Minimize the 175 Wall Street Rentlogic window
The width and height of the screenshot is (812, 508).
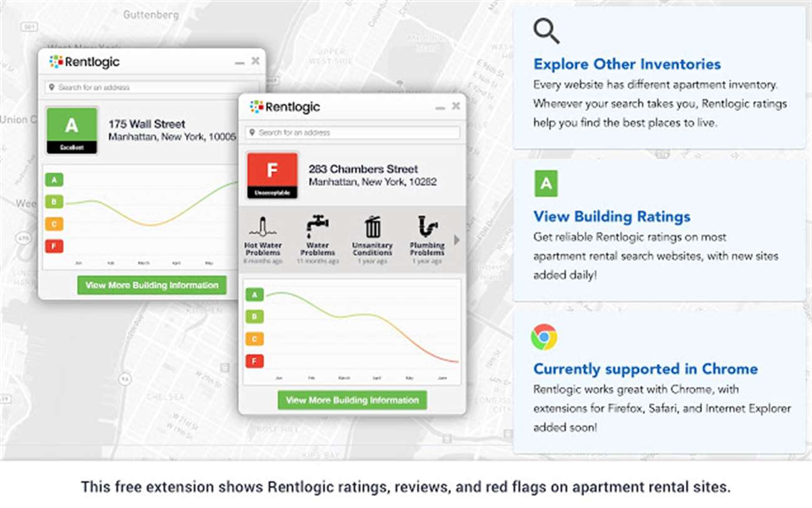tap(240, 63)
